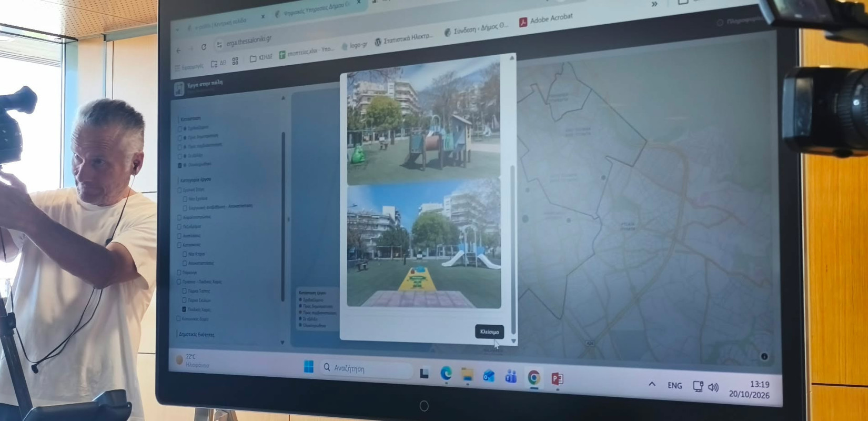Open the Chrome tab search dropdown
868x421 pixels.
[x=177, y=29]
